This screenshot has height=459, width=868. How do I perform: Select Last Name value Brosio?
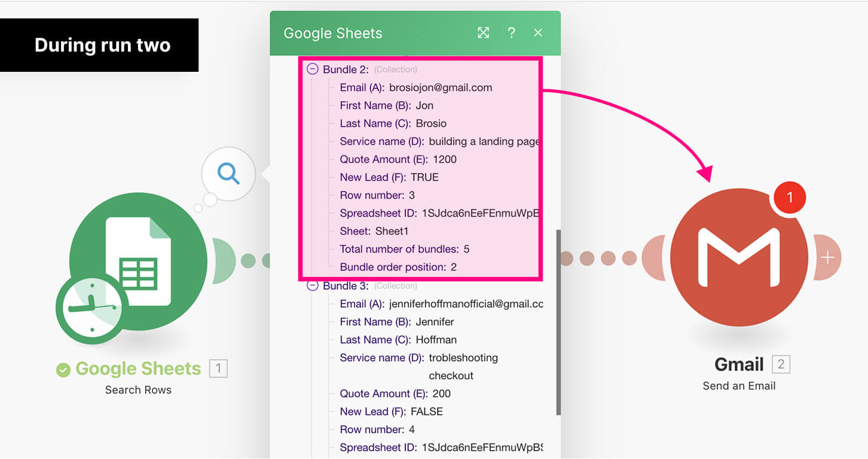(x=431, y=123)
